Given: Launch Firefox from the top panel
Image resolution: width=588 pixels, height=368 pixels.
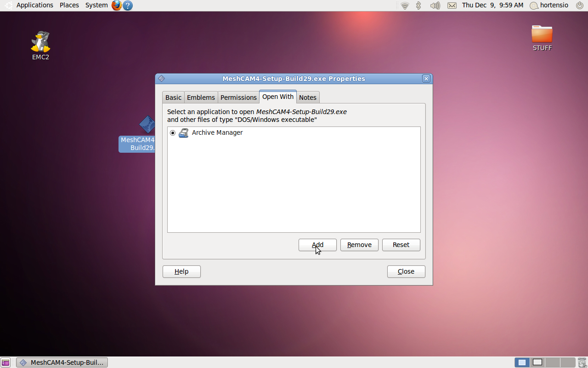Looking at the screenshot, I should point(117,6).
